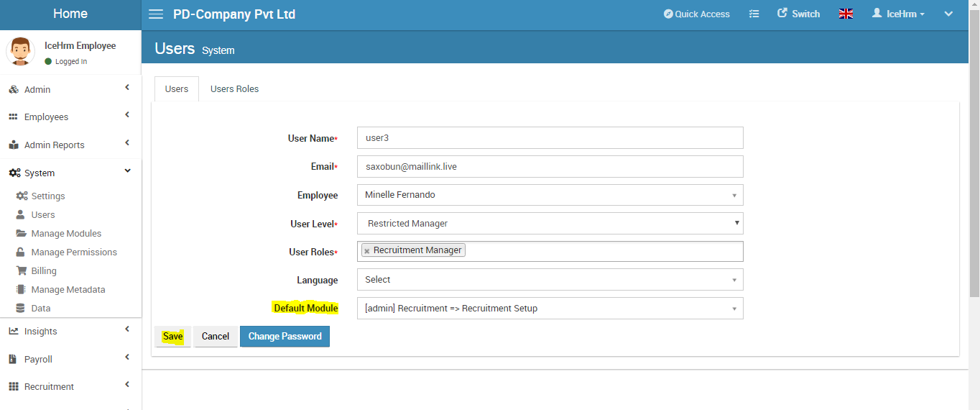
Task: Open the task list icon in header
Action: [754, 14]
